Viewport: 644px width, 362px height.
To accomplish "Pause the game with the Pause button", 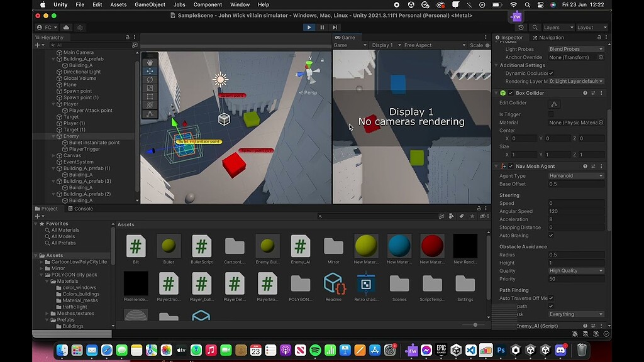I will click(x=322, y=28).
